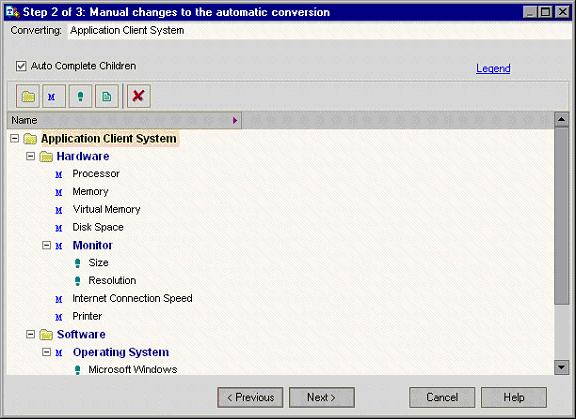
Task: Collapse the Operating System node
Action: click(46, 352)
